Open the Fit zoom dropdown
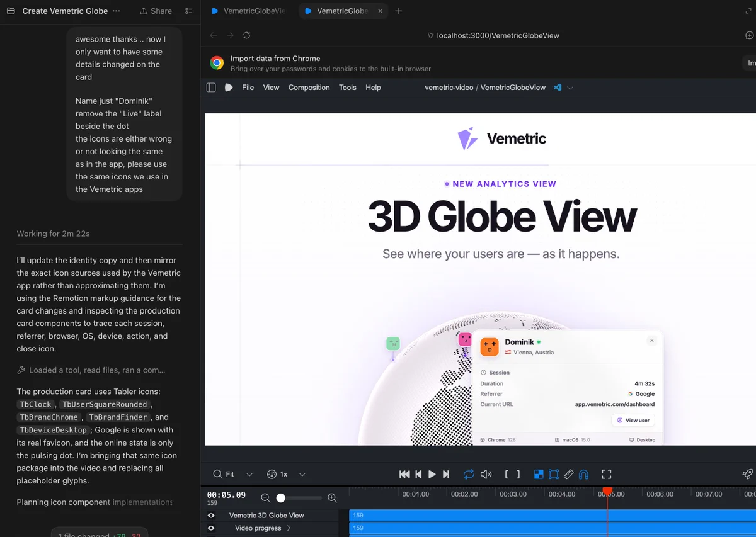The width and height of the screenshot is (756, 537). [233, 474]
